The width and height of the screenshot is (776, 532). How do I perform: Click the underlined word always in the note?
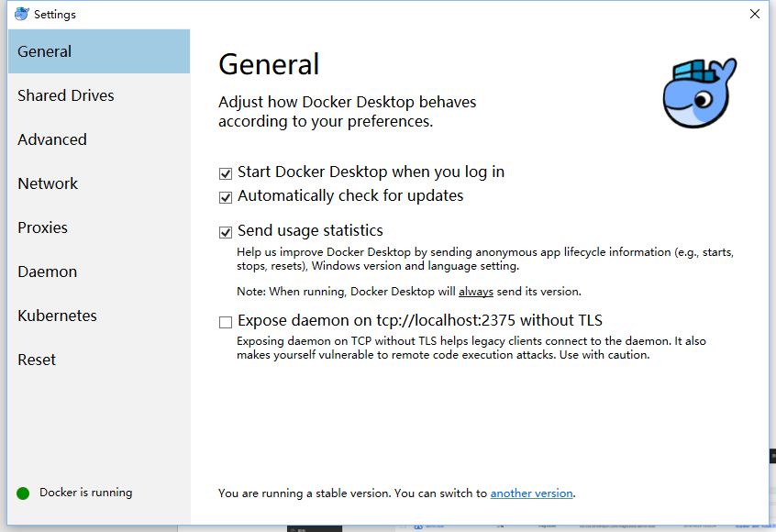click(x=475, y=292)
